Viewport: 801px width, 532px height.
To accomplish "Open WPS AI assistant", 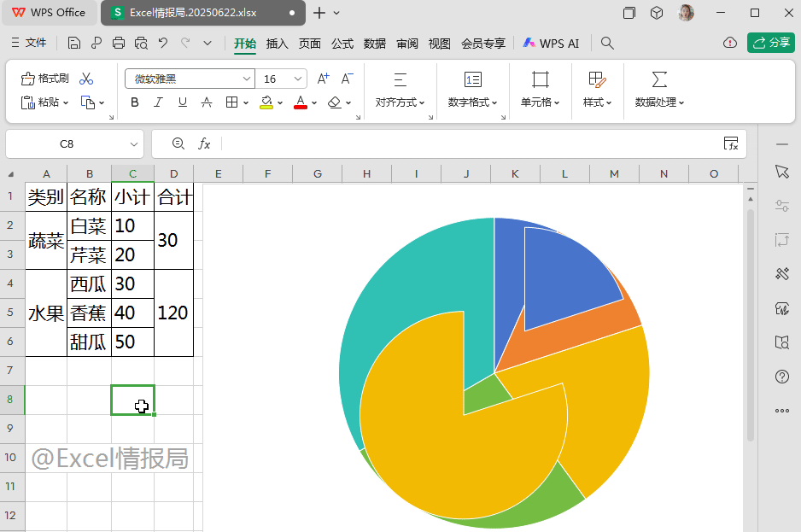I will pos(551,44).
